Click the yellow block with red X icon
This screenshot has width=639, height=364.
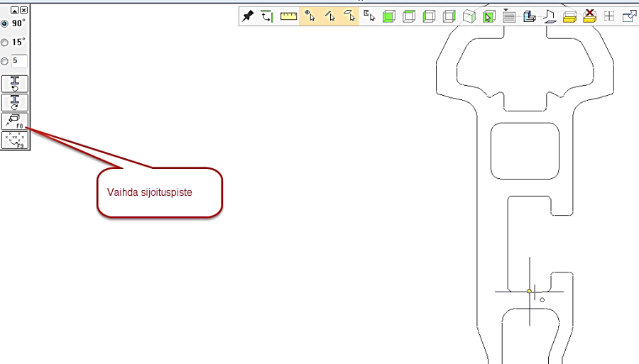click(x=589, y=16)
